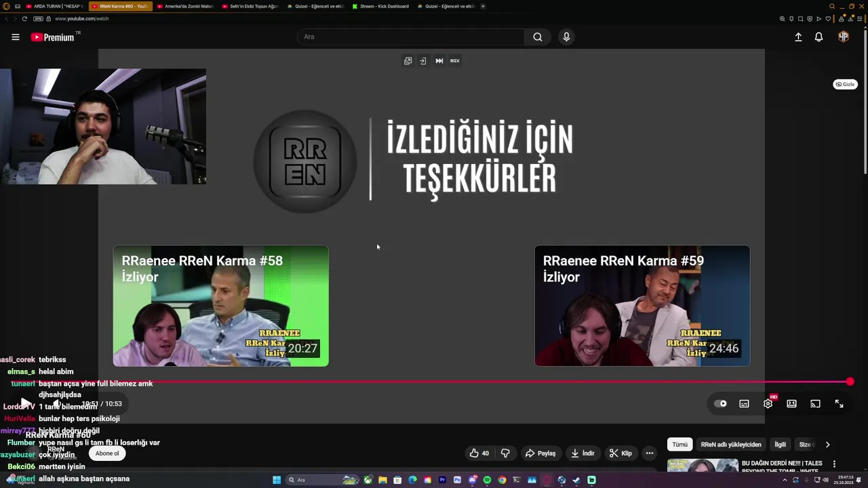The height and width of the screenshot is (488, 868).
Task: Click the magnifier search button
Action: [538, 37]
